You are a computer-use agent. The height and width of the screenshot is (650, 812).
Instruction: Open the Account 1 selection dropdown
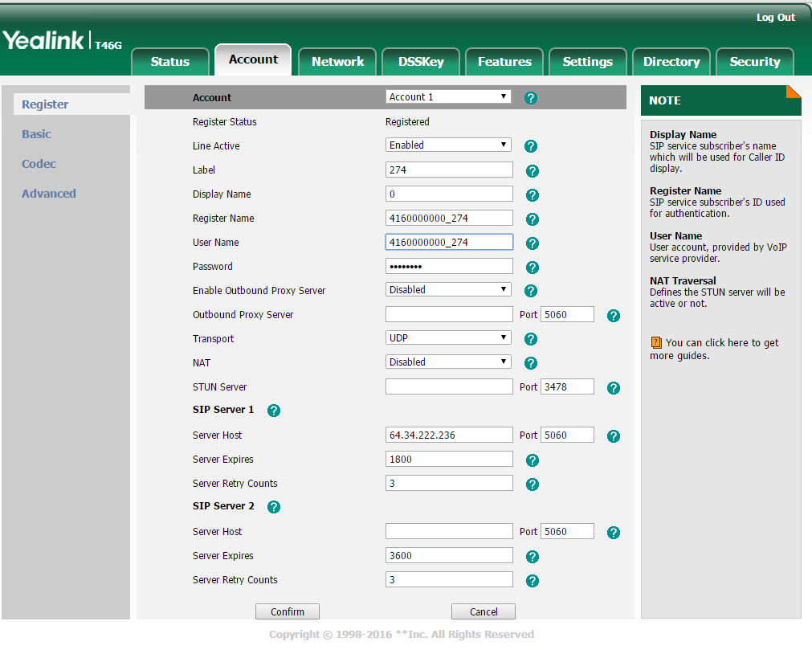tap(448, 96)
